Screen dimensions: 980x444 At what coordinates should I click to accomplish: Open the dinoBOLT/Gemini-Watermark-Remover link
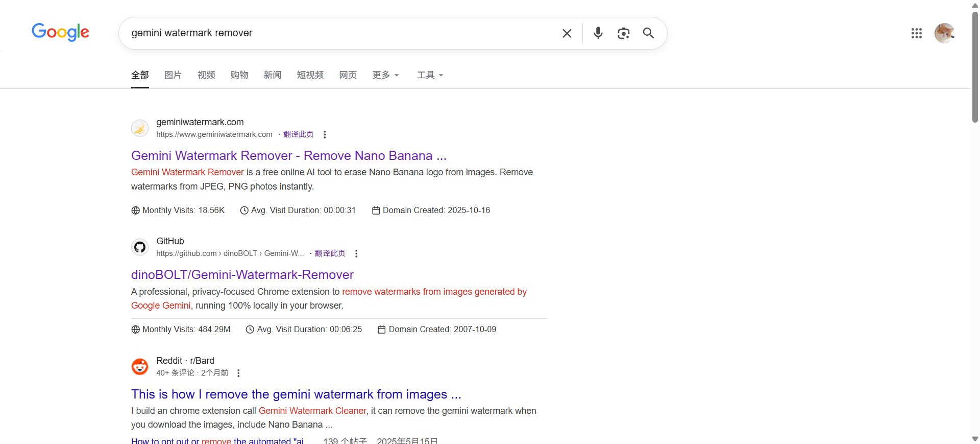(x=242, y=274)
